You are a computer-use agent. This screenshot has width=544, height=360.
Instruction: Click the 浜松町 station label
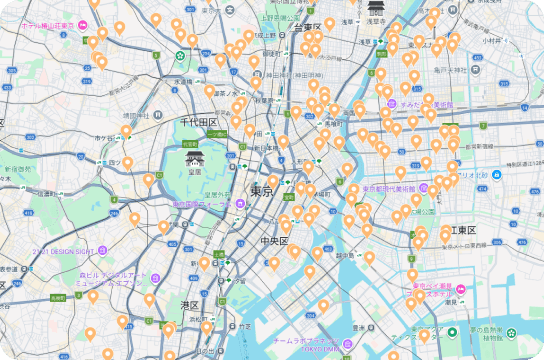[198, 319]
